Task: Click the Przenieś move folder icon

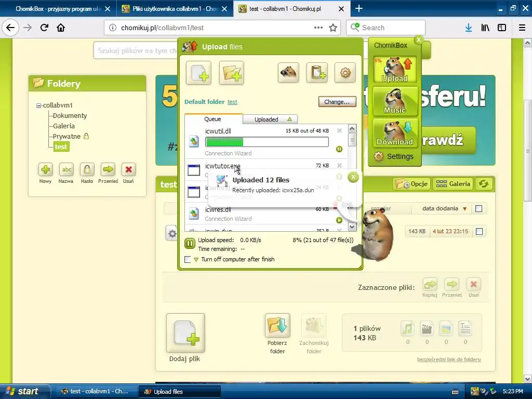Action: [x=108, y=169]
